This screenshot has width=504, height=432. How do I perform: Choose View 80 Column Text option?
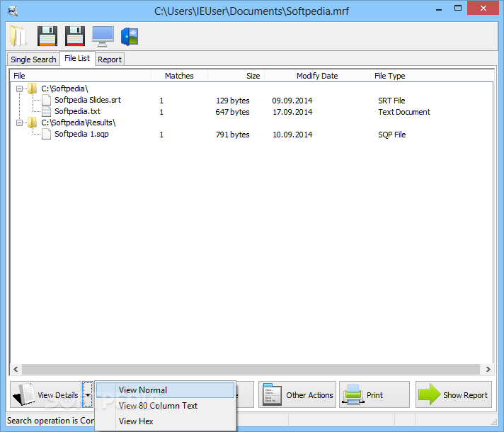click(165, 406)
